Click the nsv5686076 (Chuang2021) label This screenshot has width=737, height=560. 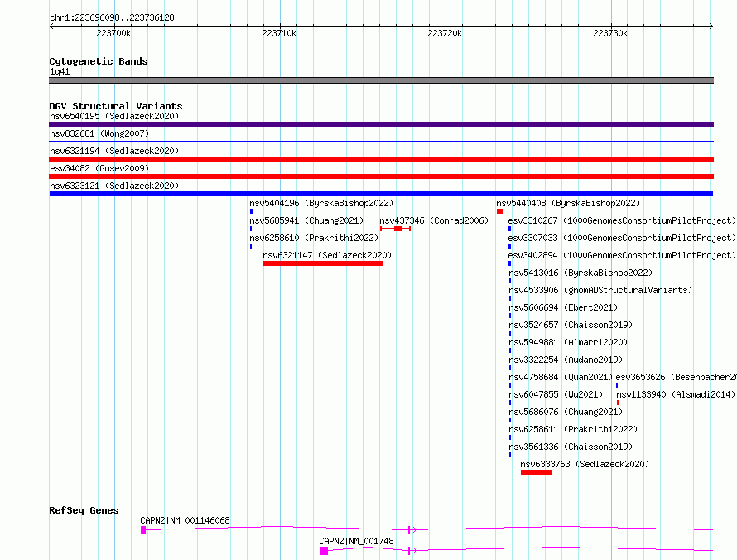(x=566, y=412)
